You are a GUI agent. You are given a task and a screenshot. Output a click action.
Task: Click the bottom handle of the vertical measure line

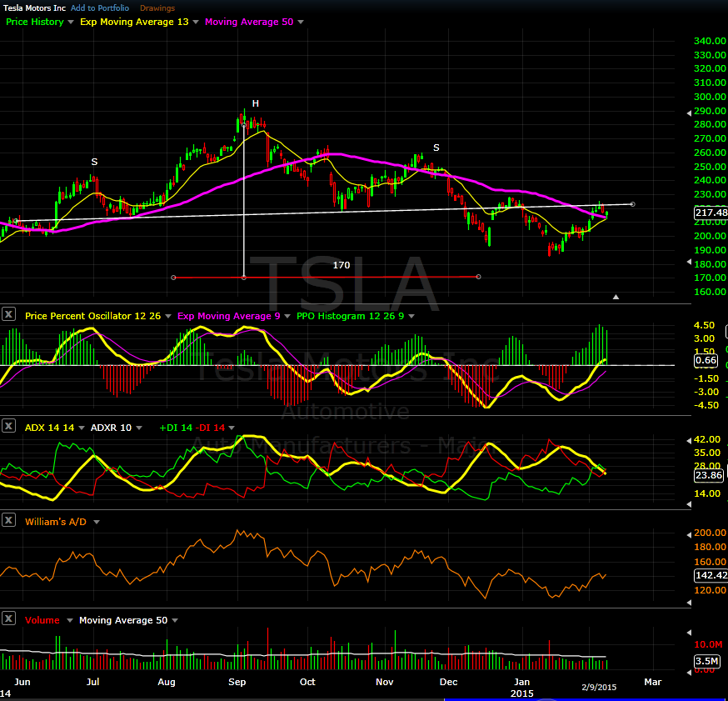(x=244, y=278)
